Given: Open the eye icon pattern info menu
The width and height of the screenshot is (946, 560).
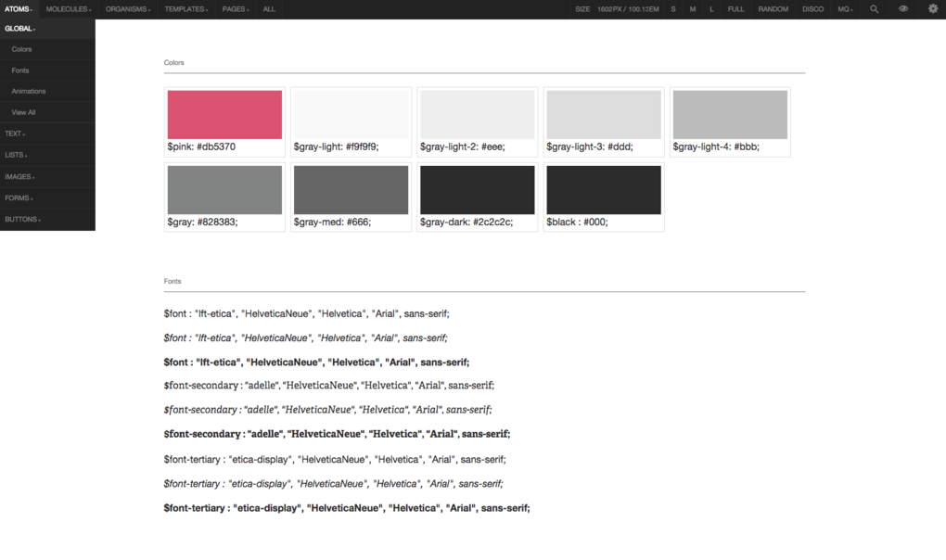Looking at the screenshot, I should click(903, 9).
